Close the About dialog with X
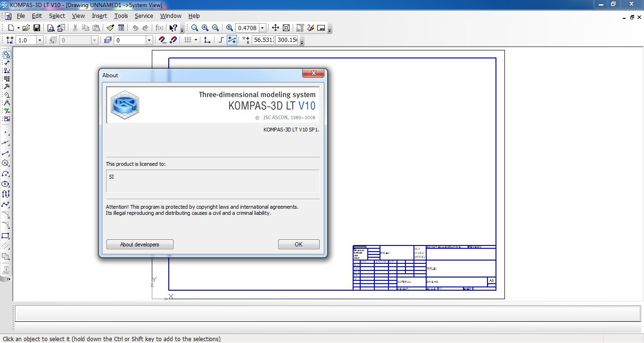The height and width of the screenshot is (343, 644). [x=313, y=73]
